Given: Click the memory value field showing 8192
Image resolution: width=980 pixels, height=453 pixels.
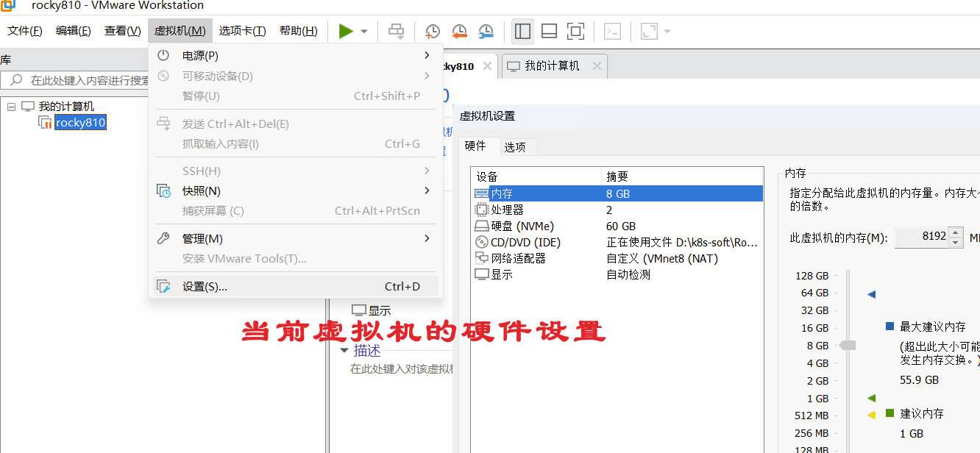Looking at the screenshot, I should pos(922,238).
